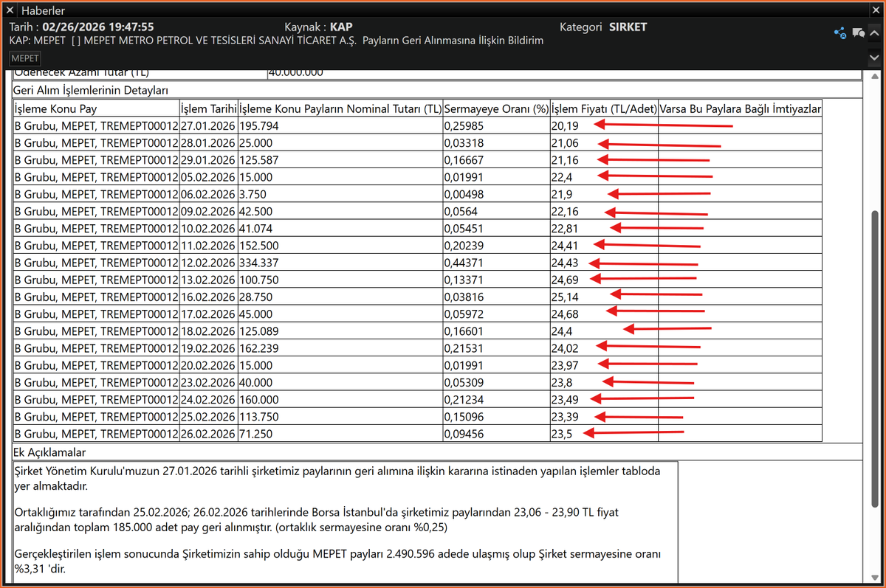The width and height of the screenshot is (886, 588).
Task: Select the Sermayeye Oranı (%) column header
Action: pyautogui.click(x=496, y=108)
